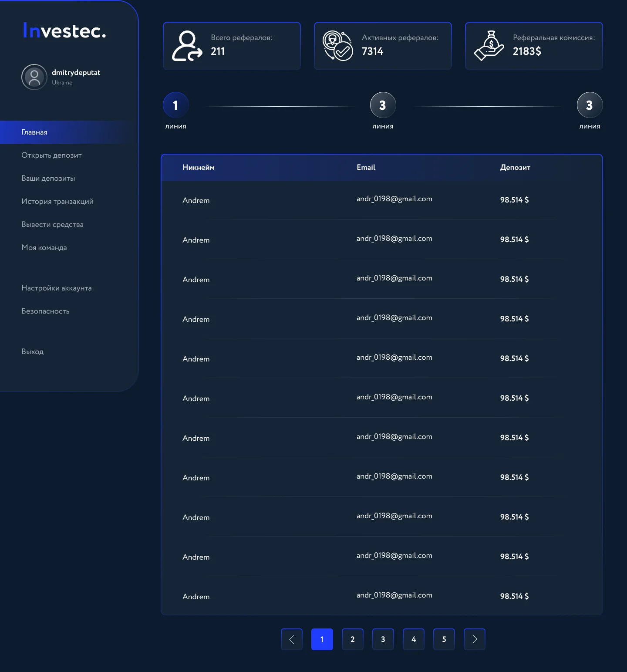Go to page 1 of pagination
The width and height of the screenshot is (627, 672).
(x=322, y=639)
